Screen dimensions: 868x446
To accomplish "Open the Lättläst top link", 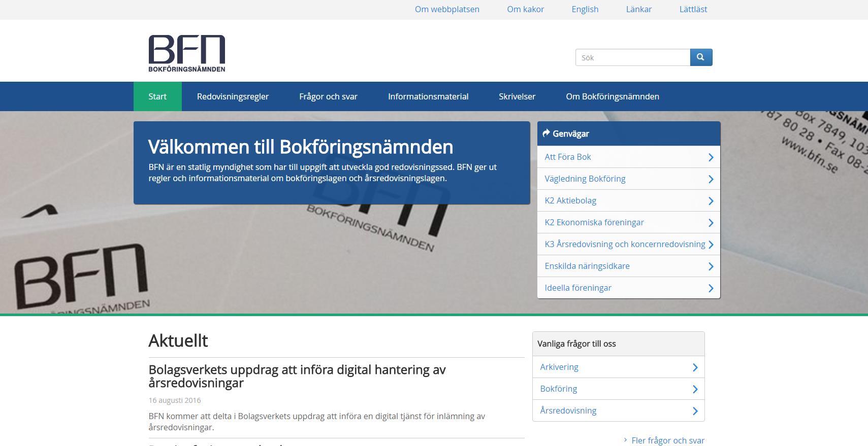I will (693, 9).
